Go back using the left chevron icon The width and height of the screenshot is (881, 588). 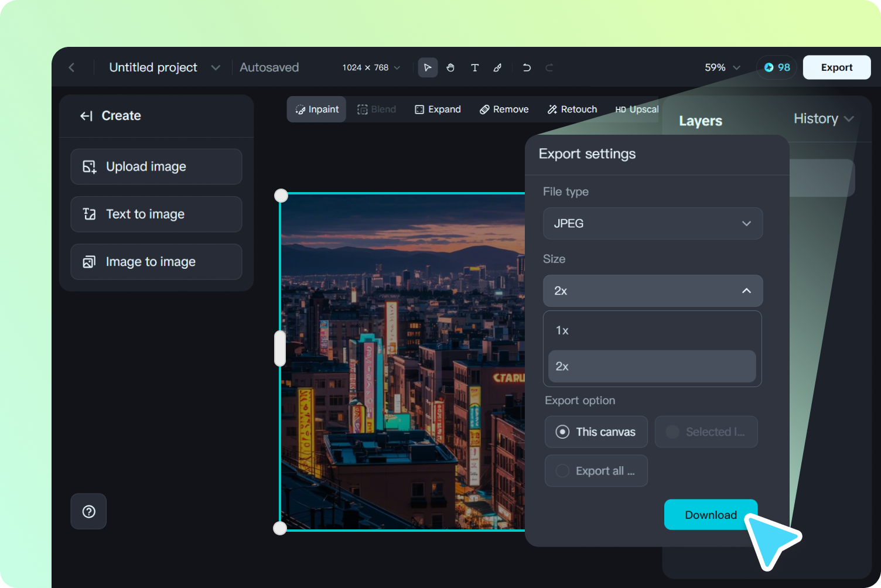click(x=71, y=67)
